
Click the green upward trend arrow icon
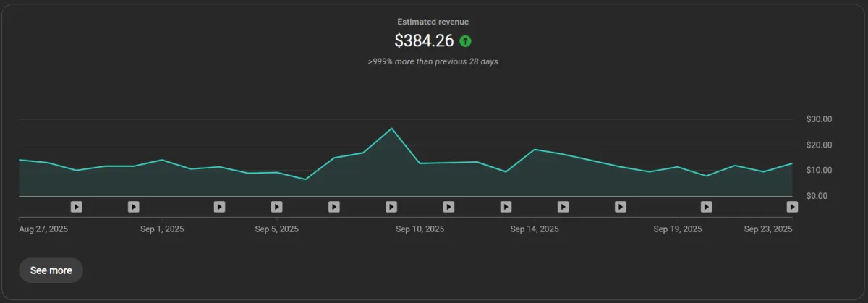click(x=465, y=41)
